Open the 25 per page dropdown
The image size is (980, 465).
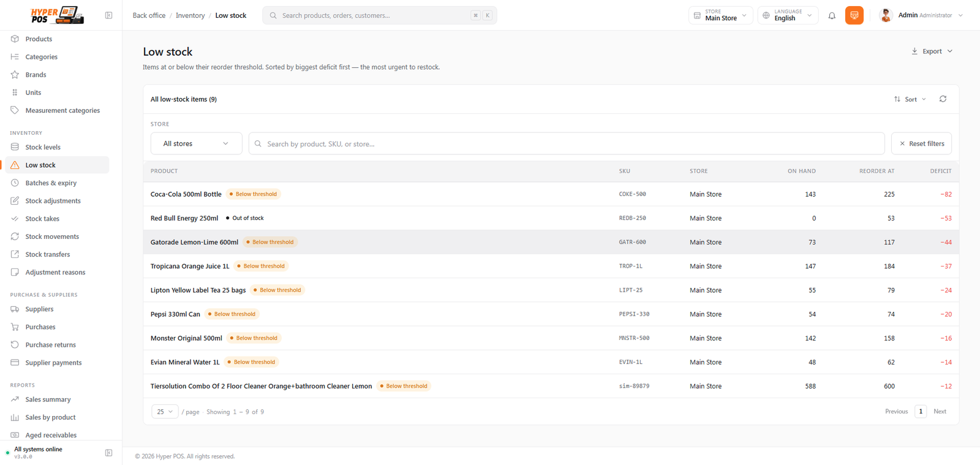pyautogui.click(x=165, y=412)
